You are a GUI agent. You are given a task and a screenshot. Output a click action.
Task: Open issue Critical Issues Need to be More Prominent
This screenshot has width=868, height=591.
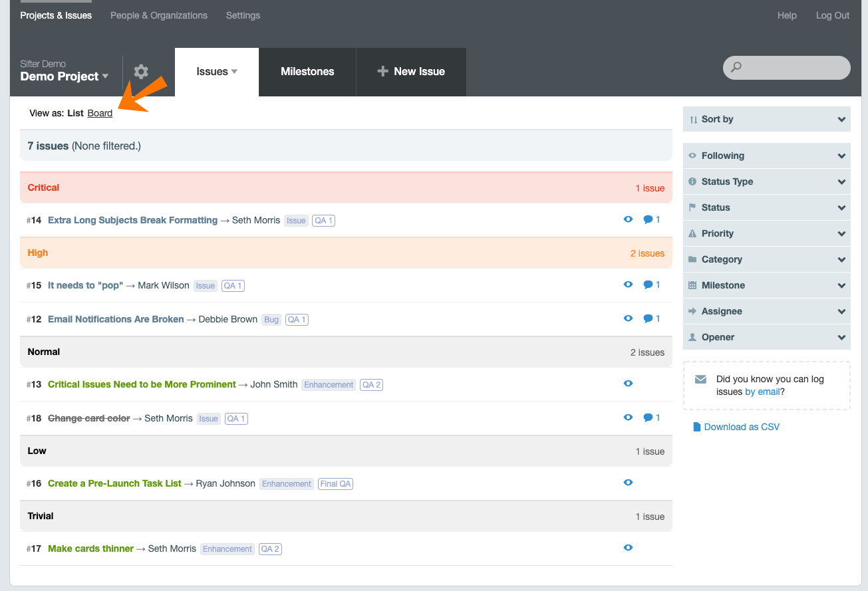(142, 384)
